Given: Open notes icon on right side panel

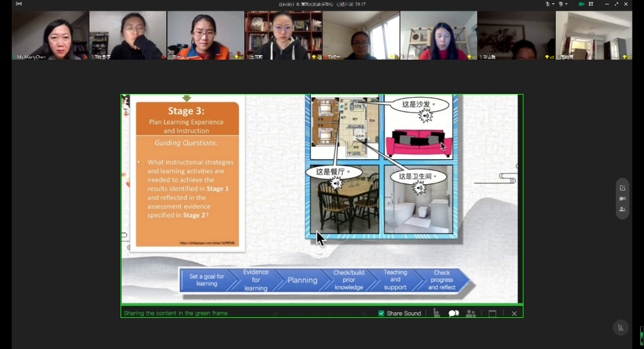Looking at the screenshot, I should [622, 188].
